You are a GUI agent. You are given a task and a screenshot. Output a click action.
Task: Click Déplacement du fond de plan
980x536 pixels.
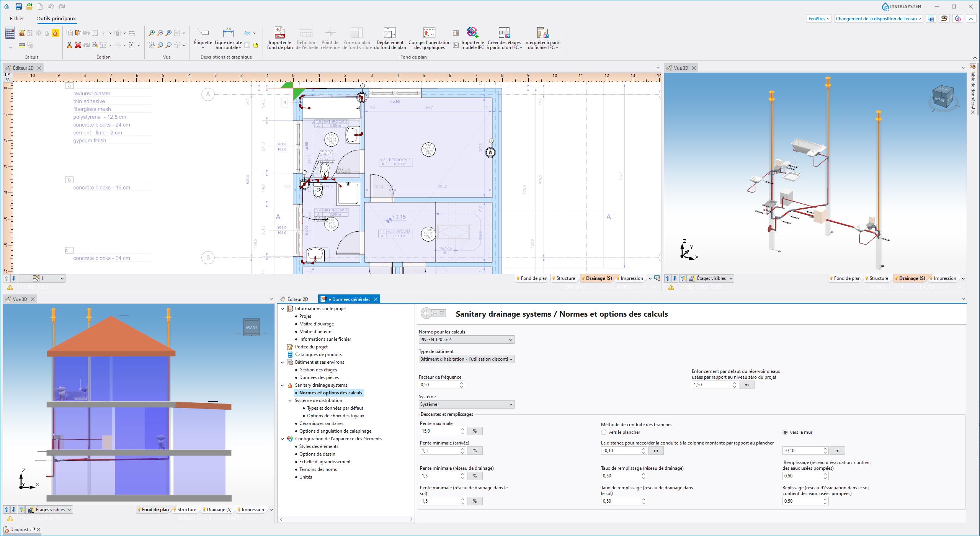coord(390,38)
